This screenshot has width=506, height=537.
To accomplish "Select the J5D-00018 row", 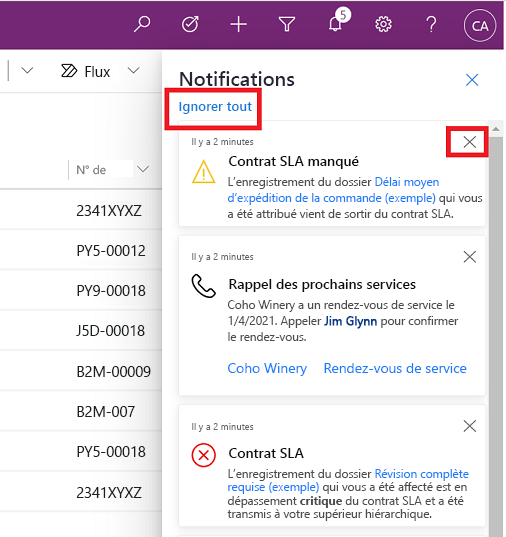I will (81, 330).
